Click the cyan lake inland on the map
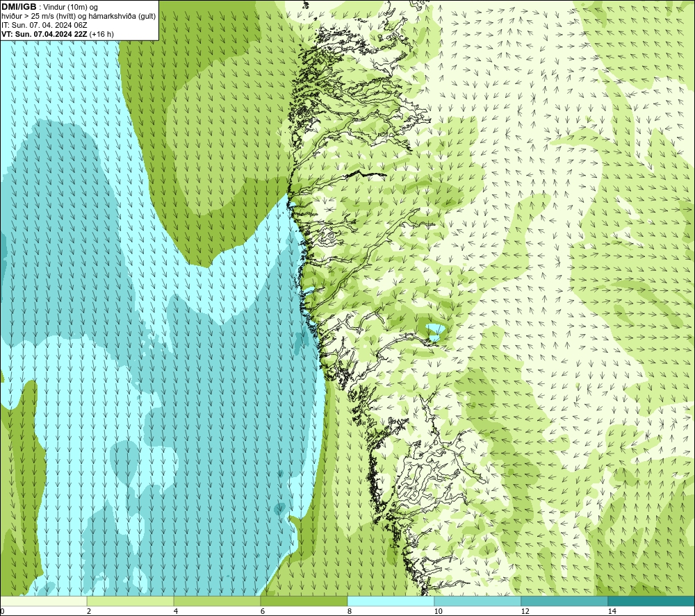The height and width of the screenshot is (616, 695). (x=435, y=332)
